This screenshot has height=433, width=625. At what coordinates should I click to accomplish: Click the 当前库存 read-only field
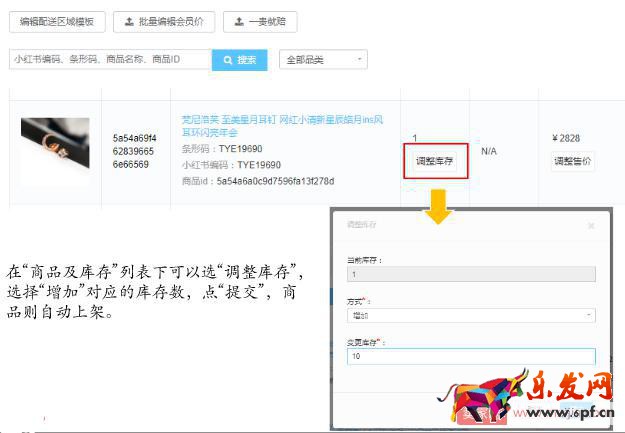[x=471, y=274]
